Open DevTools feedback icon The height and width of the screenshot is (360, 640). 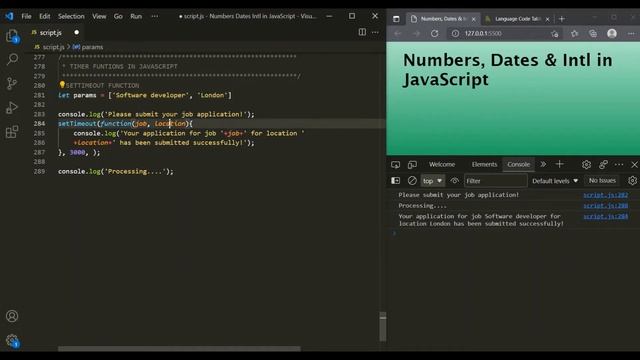click(x=603, y=164)
